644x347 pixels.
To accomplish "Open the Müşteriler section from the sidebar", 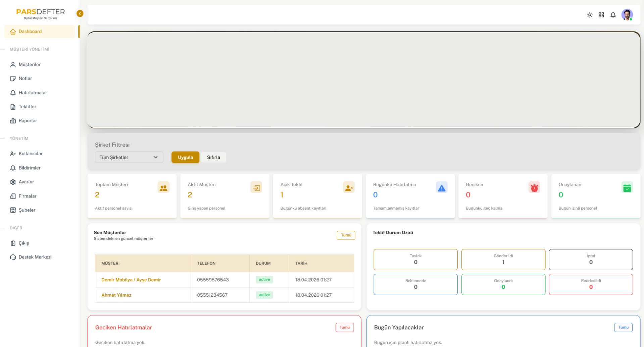I will point(30,64).
